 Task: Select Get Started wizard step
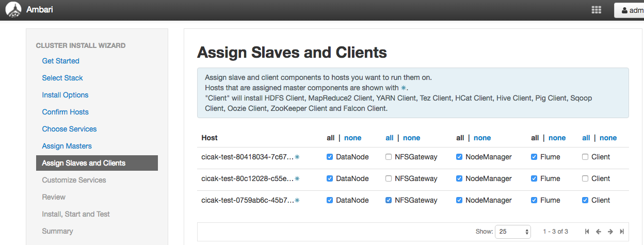pyautogui.click(x=60, y=61)
